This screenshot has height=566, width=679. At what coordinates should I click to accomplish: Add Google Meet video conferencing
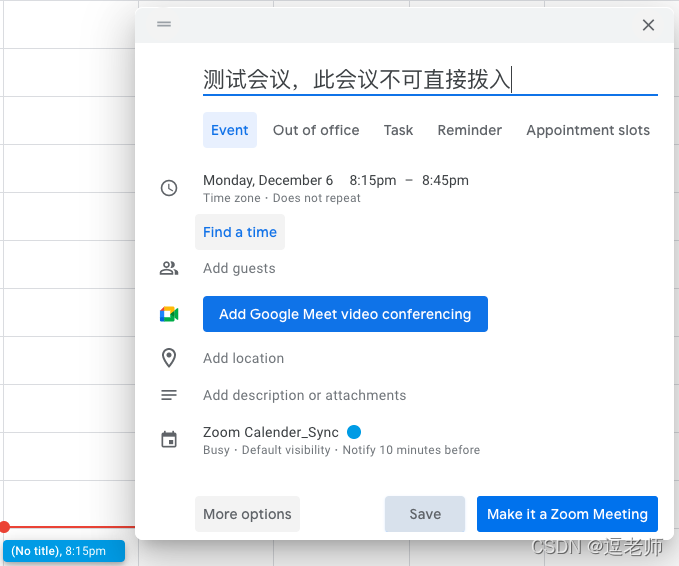345,314
